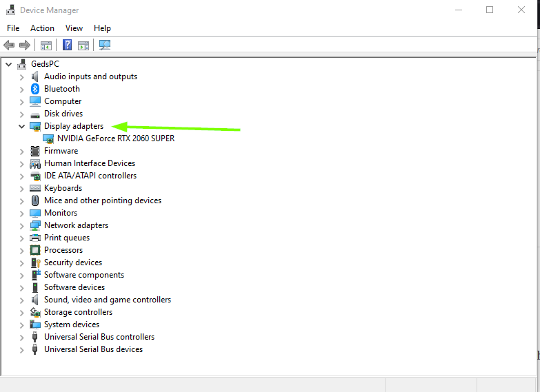540x392 pixels.
Task: Select the System devices label
Action: click(x=72, y=324)
